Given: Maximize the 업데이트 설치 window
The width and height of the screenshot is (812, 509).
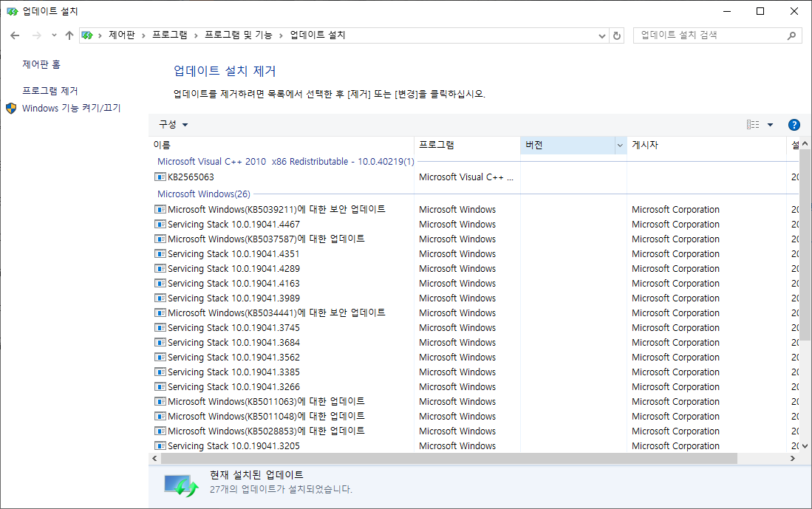Looking at the screenshot, I should pyautogui.click(x=760, y=11).
